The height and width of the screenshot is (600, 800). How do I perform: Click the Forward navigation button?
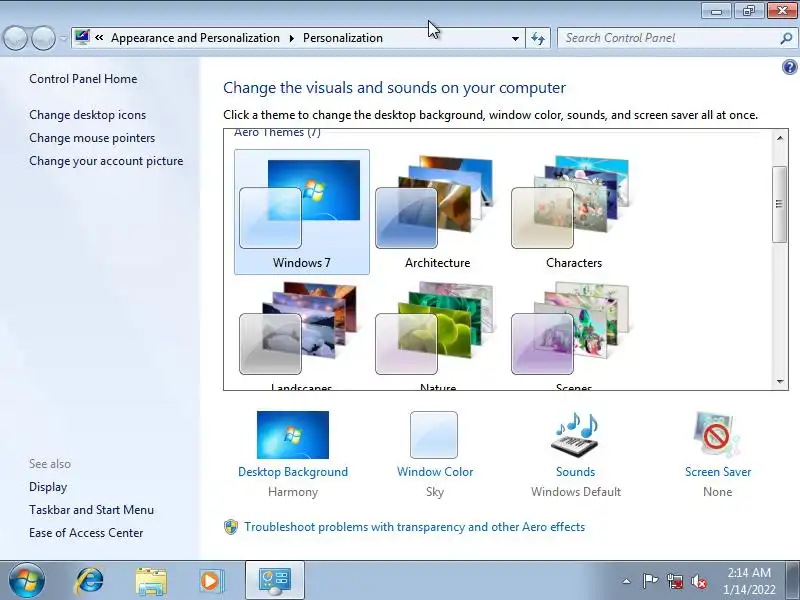(x=43, y=38)
